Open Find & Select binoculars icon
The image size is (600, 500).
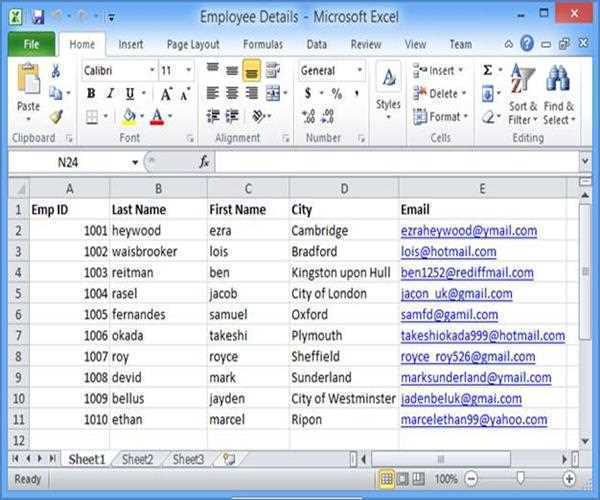(x=557, y=79)
